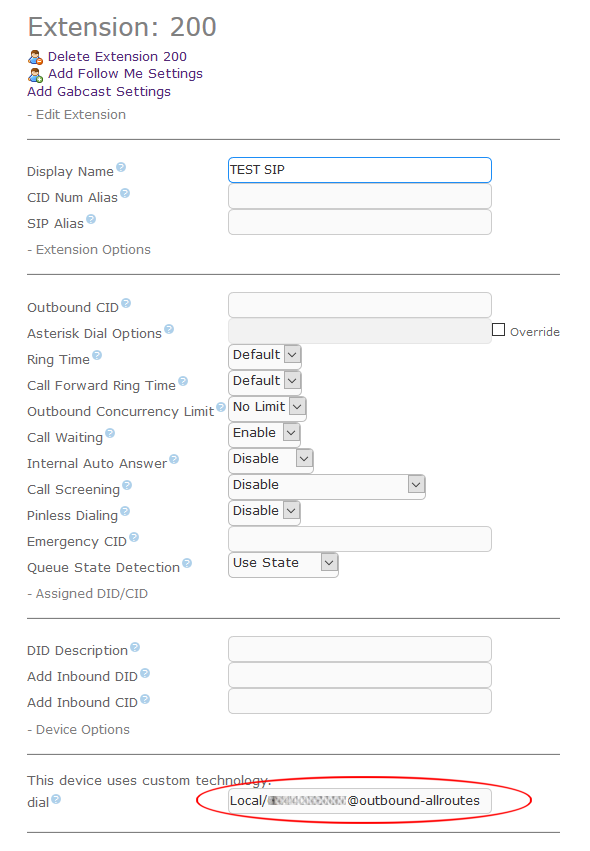Click the Delete Extension 200 link
The image size is (590, 851).
pyautogui.click(x=117, y=56)
